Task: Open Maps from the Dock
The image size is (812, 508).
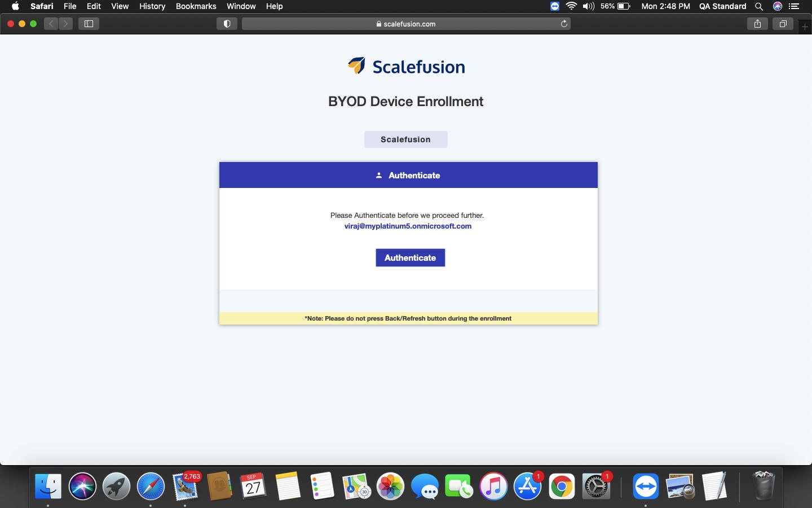Action: click(356, 486)
